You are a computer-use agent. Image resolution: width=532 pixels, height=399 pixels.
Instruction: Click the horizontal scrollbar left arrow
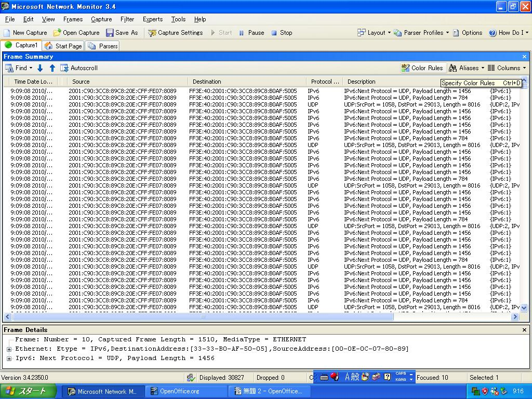point(7,316)
